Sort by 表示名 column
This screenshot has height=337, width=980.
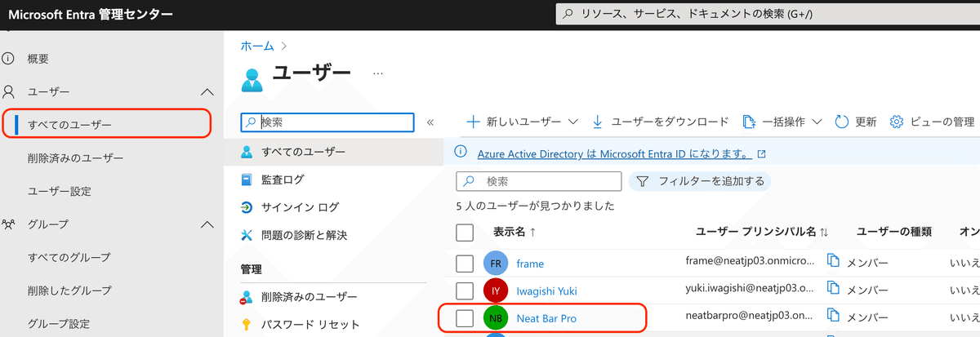click(x=515, y=233)
